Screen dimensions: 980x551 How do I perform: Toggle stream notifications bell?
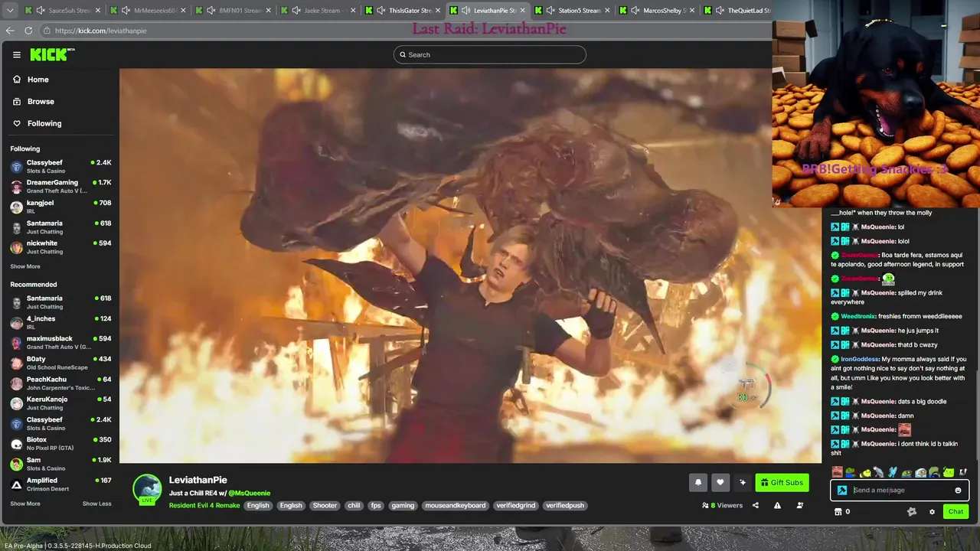pyautogui.click(x=698, y=482)
